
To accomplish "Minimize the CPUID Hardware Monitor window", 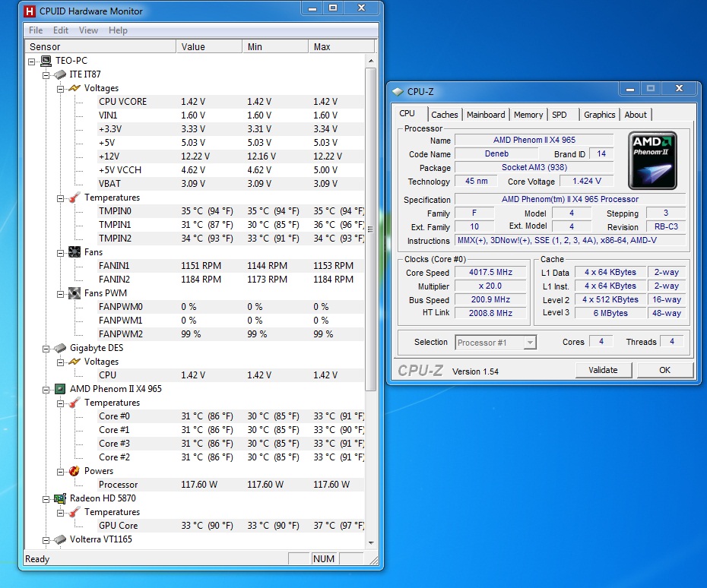I will point(312,8).
